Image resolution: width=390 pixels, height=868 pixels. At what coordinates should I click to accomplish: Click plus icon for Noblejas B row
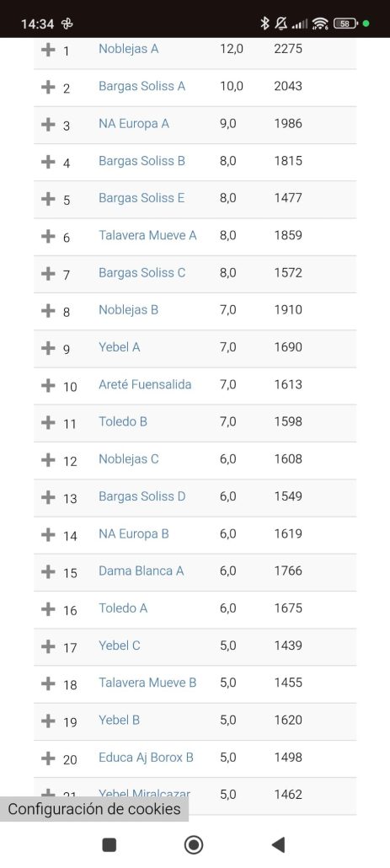(x=48, y=311)
